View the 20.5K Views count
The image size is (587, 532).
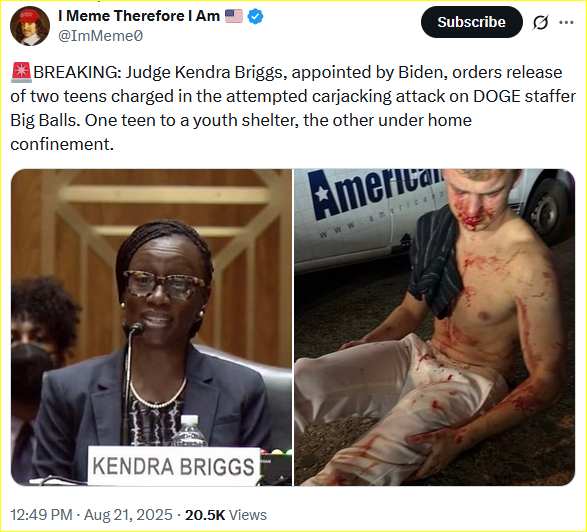click(226, 515)
